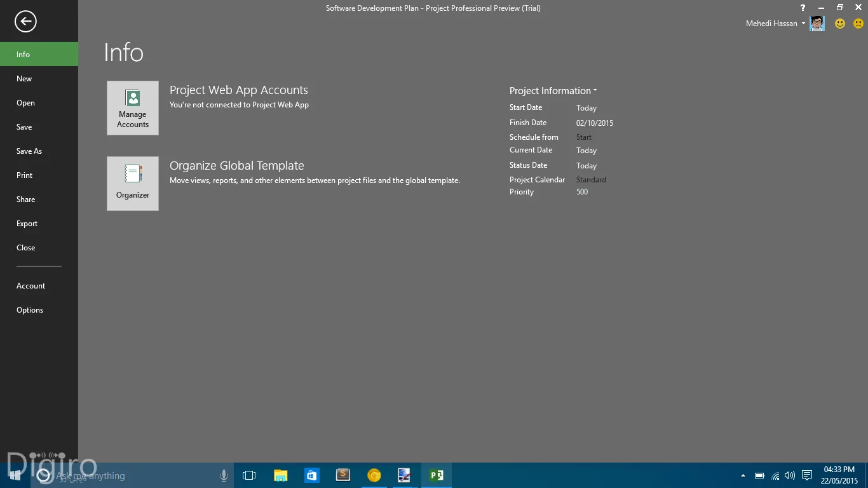
Task: Check the battery icon in system tray
Action: (x=759, y=475)
